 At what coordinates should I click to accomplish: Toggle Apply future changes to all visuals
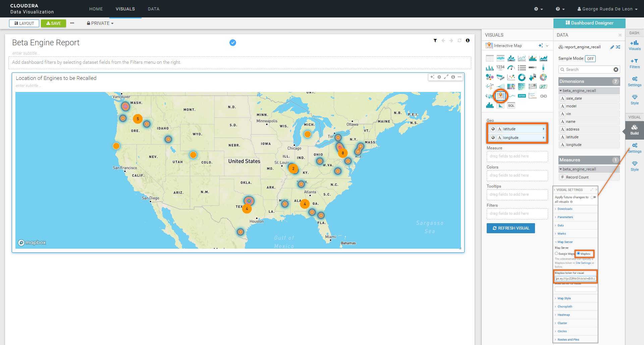pos(594,197)
